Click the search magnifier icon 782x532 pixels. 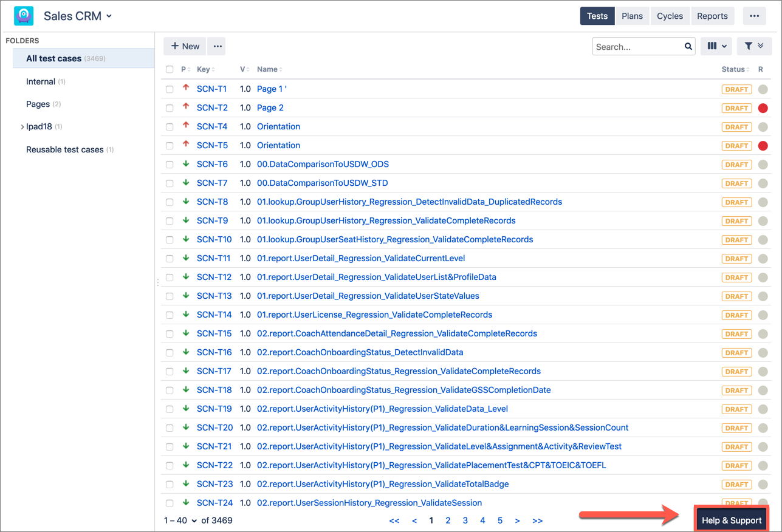pos(688,46)
